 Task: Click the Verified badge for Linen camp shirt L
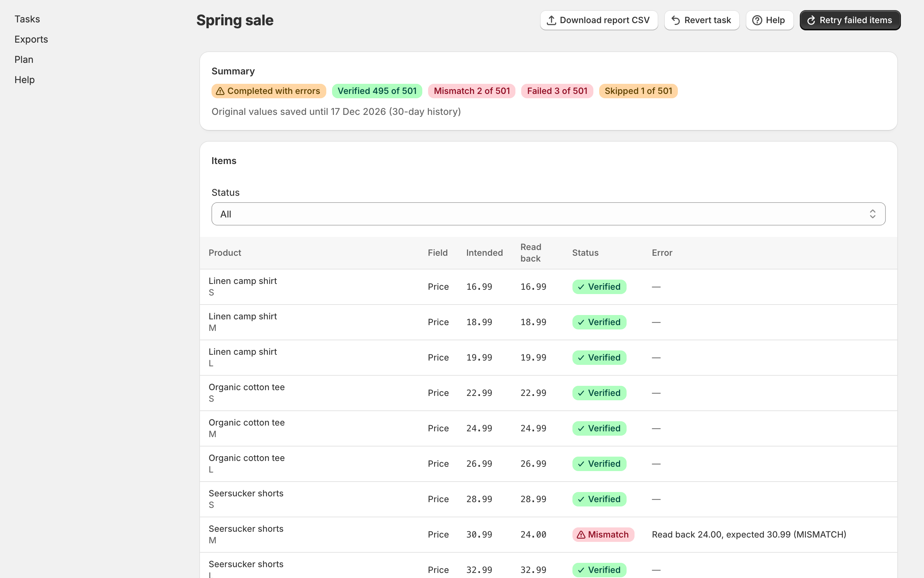click(599, 358)
